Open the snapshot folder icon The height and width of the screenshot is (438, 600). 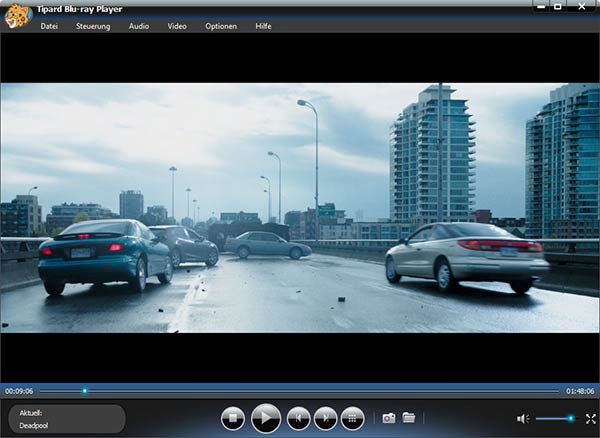(409, 417)
